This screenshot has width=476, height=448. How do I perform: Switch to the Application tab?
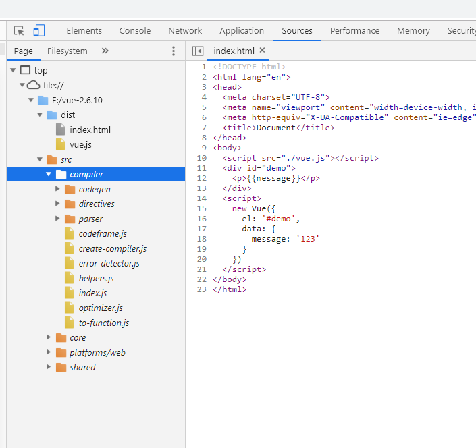pos(242,30)
